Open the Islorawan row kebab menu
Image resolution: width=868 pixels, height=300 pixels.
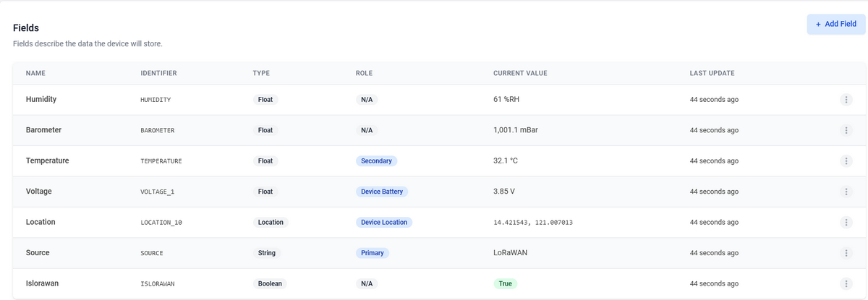(x=846, y=284)
